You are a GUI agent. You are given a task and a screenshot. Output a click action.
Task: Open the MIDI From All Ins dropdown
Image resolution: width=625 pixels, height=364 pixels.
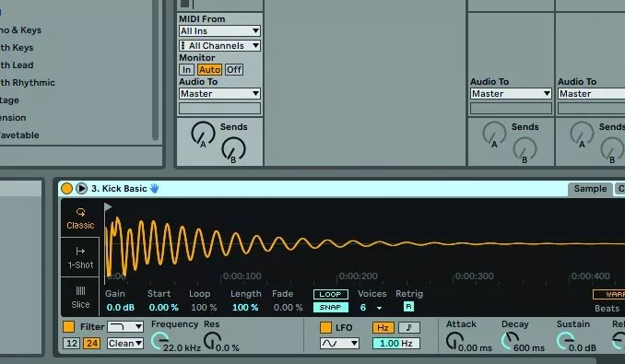pos(219,30)
